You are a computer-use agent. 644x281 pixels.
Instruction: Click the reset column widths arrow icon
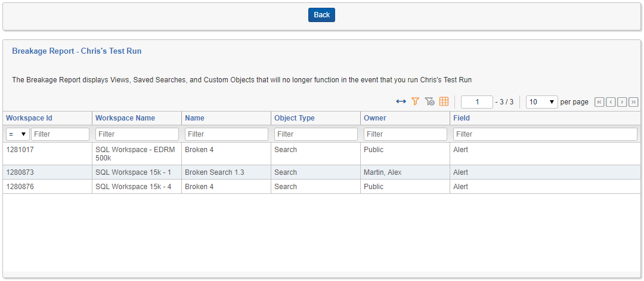[x=401, y=101]
